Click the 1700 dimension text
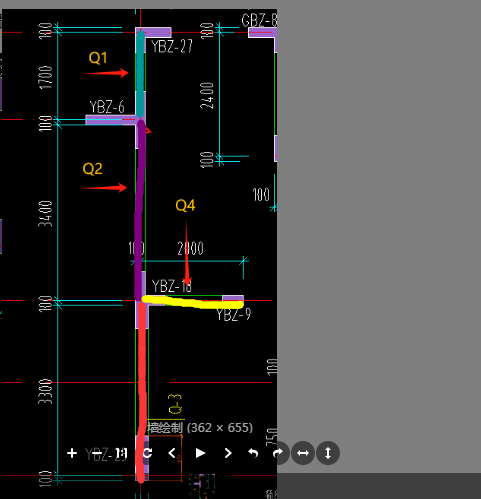 [46, 77]
